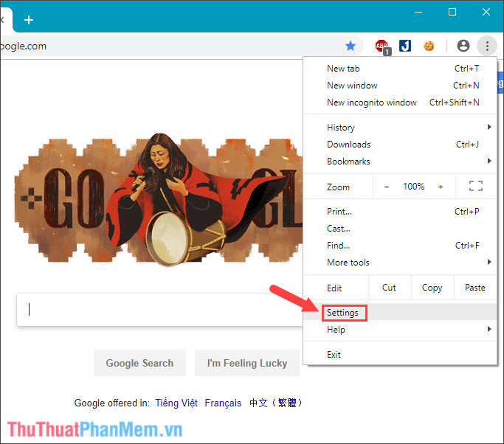Click Paste in the Edit row
The image size is (504, 444).
click(x=475, y=288)
